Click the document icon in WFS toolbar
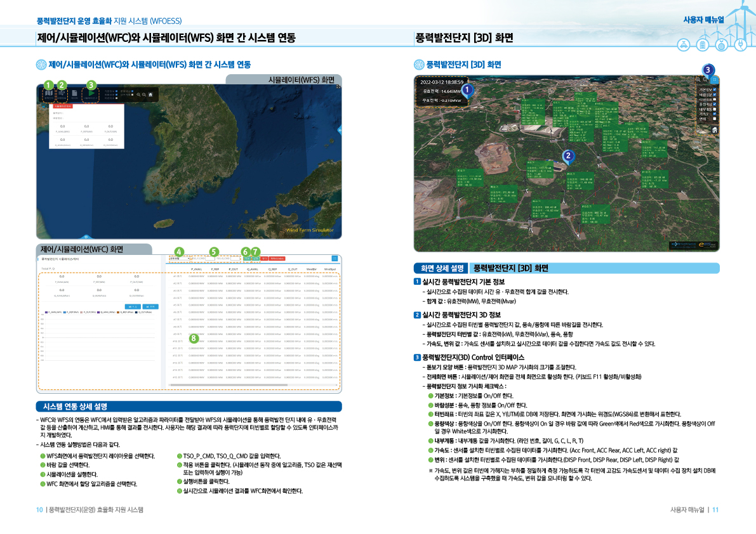Screen dimensions: 756x534 pos(75,93)
